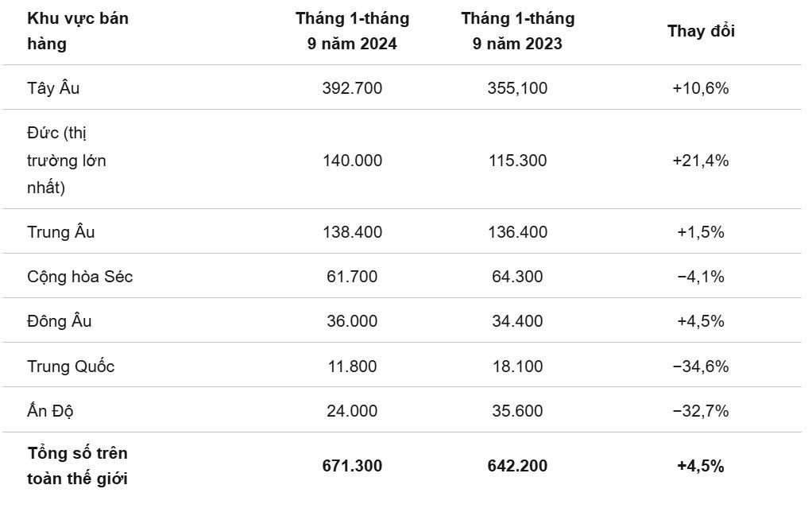
Task: Select the 'Ấn Độ' row label
Action: pos(50,411)
